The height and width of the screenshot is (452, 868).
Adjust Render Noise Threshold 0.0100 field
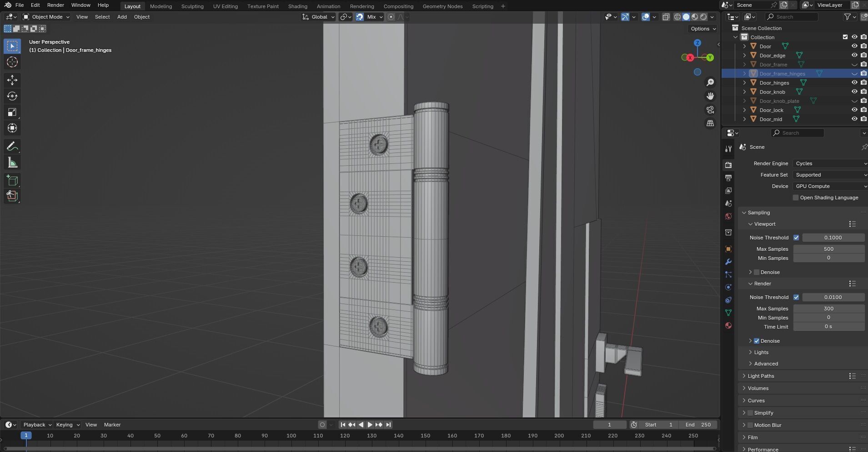(833, 297)
